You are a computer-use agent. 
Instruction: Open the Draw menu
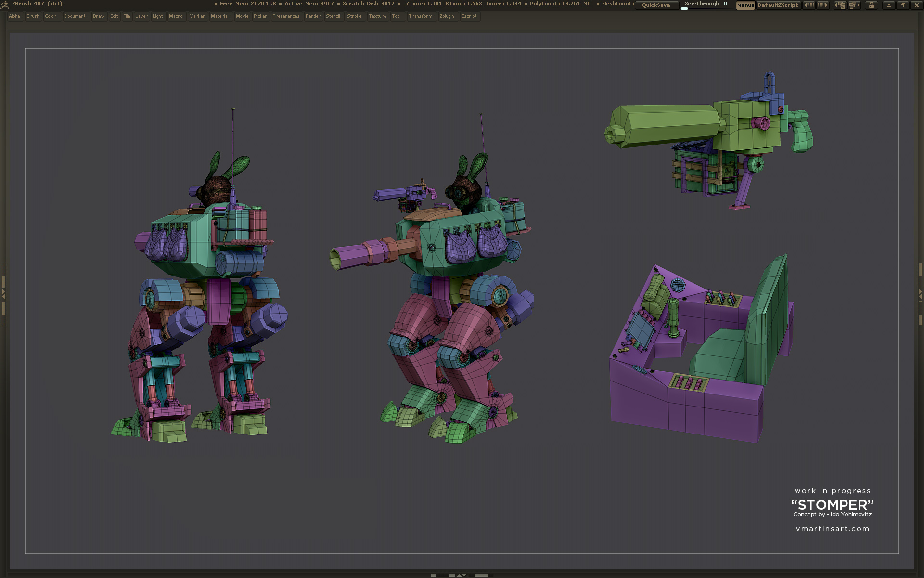(x=99, y=16)
